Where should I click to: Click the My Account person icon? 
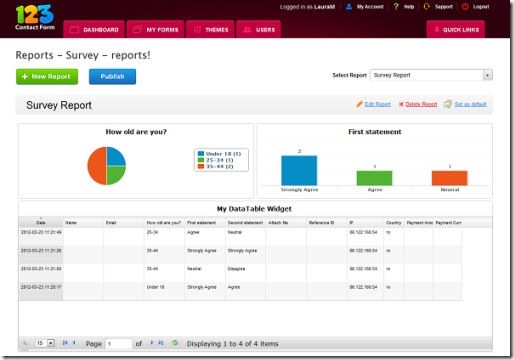pyautogui.click(x=349, y=7)
